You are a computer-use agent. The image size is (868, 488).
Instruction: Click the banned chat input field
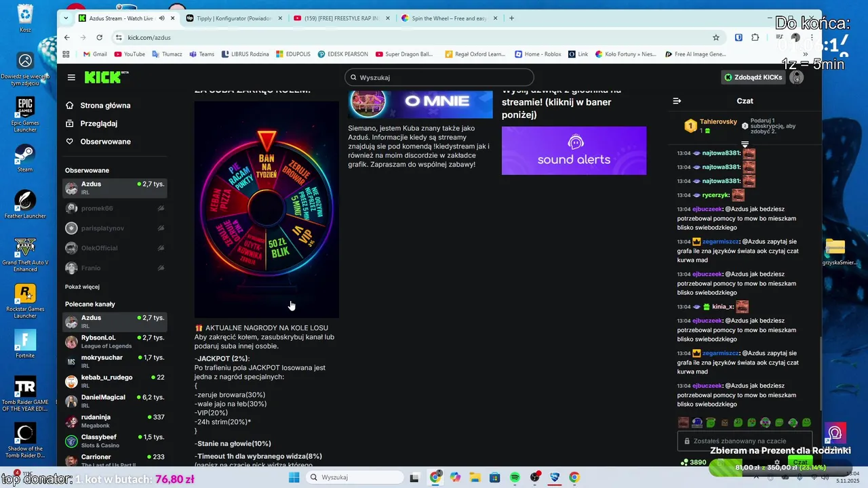point(745,441)
